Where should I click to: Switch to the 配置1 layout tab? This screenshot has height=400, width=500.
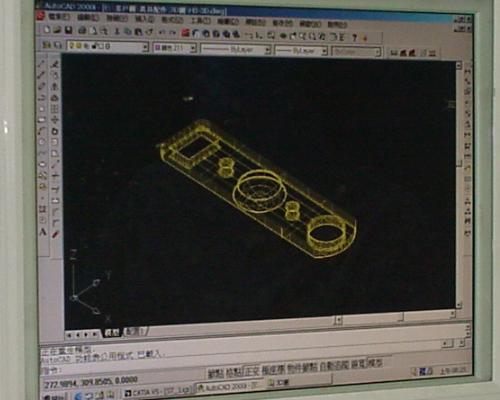136,332
